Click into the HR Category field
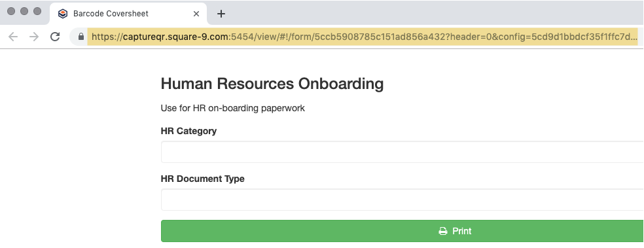This screenshot has height=248, width=644. click(402, 152)
